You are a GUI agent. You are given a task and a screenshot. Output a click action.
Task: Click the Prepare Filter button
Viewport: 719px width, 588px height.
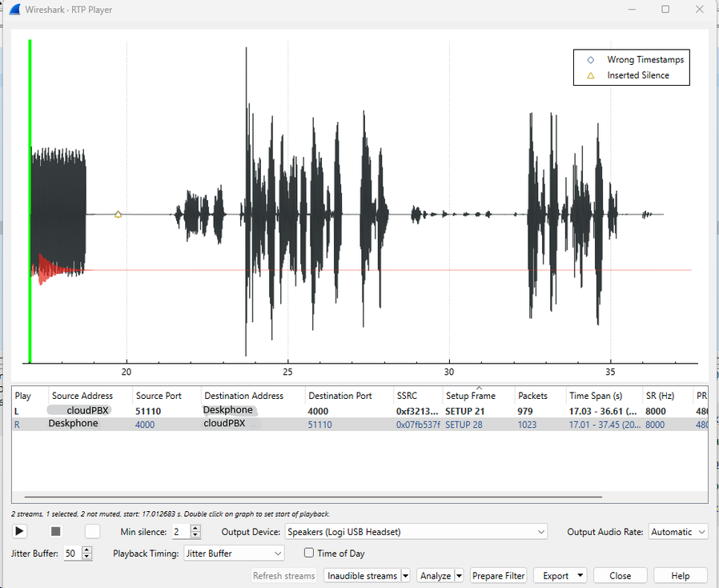498,575
